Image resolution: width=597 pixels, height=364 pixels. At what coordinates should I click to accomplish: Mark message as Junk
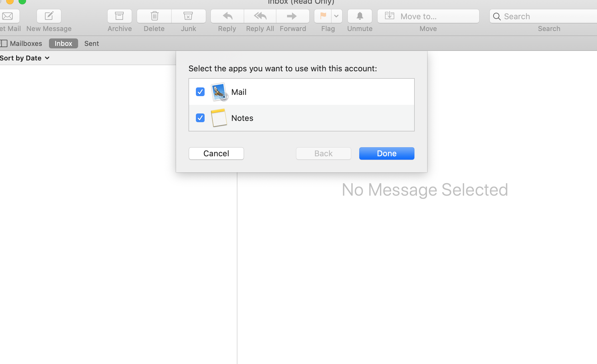click(188, 16)
